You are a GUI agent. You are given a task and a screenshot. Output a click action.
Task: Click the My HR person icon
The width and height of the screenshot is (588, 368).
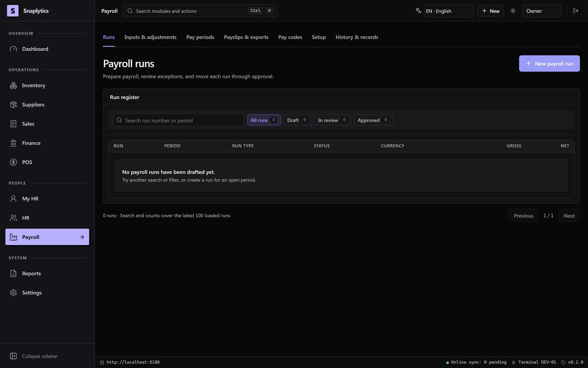13,199
